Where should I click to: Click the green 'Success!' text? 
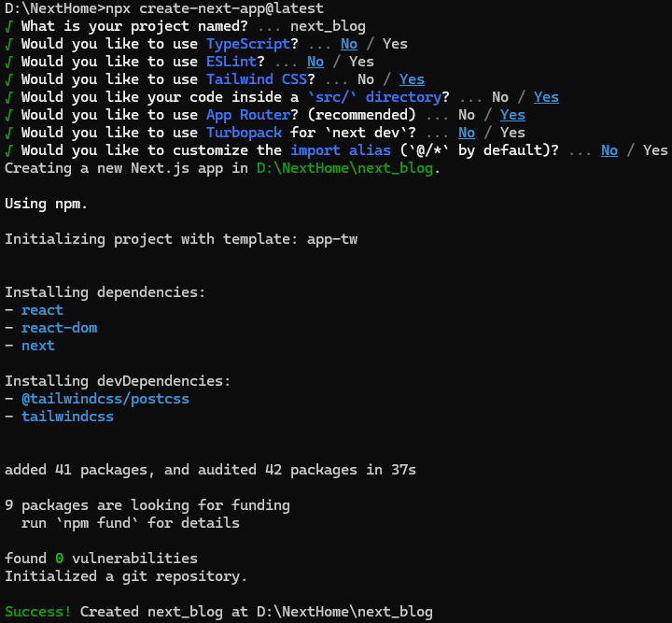pyautogui.click(x=38, y=612)
